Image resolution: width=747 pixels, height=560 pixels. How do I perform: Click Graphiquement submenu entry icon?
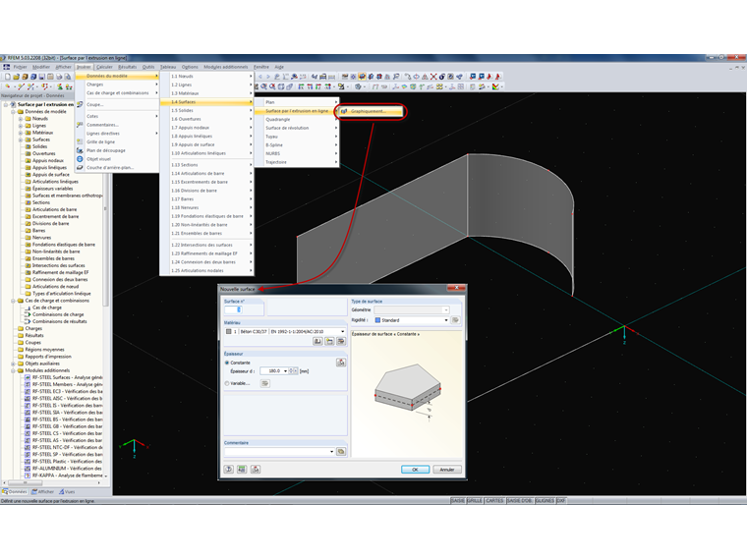344,111
